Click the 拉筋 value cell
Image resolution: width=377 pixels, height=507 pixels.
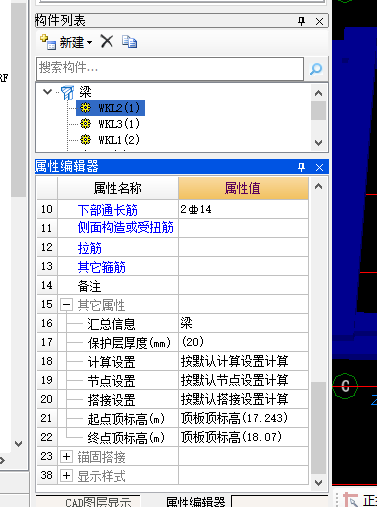243,247
